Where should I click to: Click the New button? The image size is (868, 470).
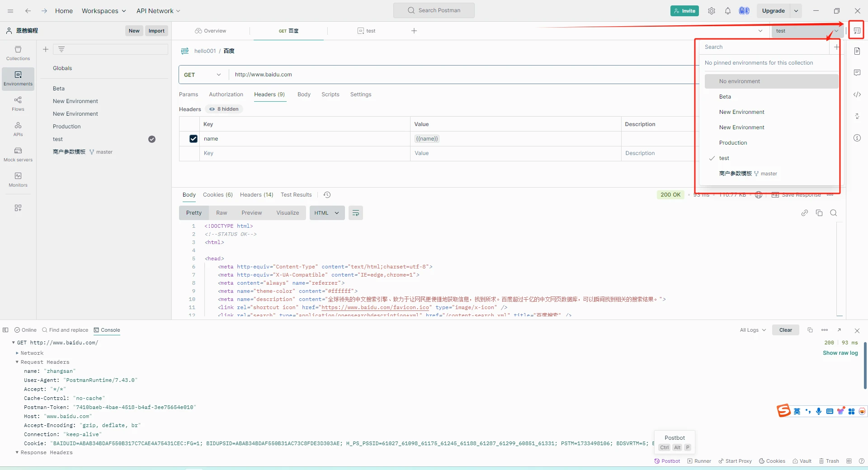[x=134, y=31]
